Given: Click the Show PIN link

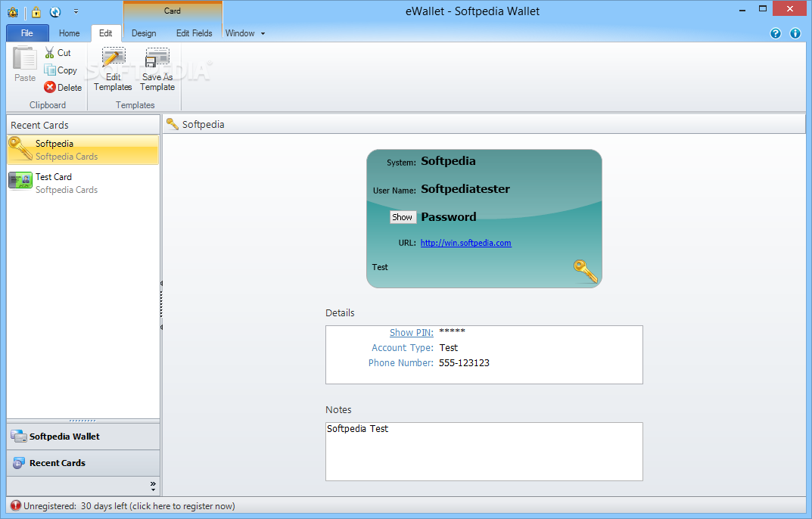Looking at the screenshot, I should click(x=411, y=333).
